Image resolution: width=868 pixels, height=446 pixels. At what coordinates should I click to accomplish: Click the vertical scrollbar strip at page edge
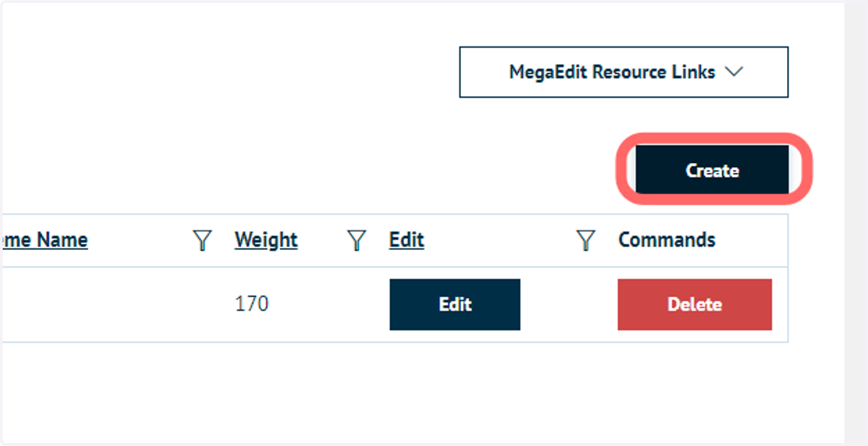point(856,223)
